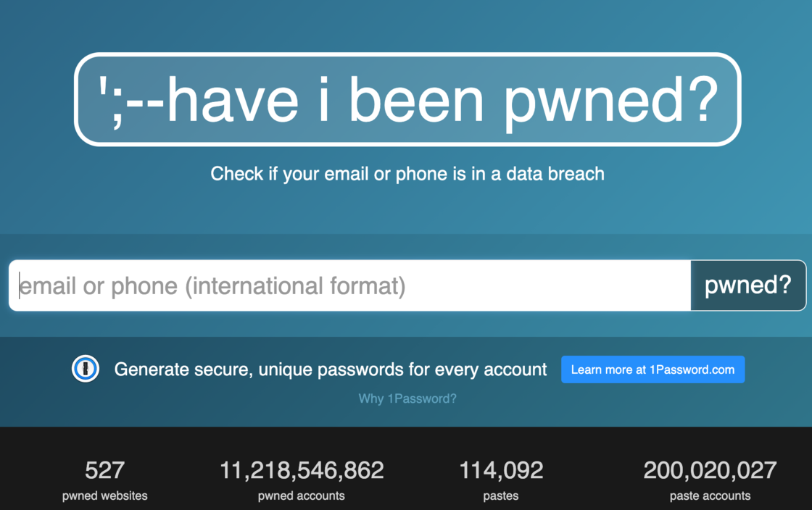Select the pwned websites label
This screenshot has width=812, height=510.
tap(104, 496)
